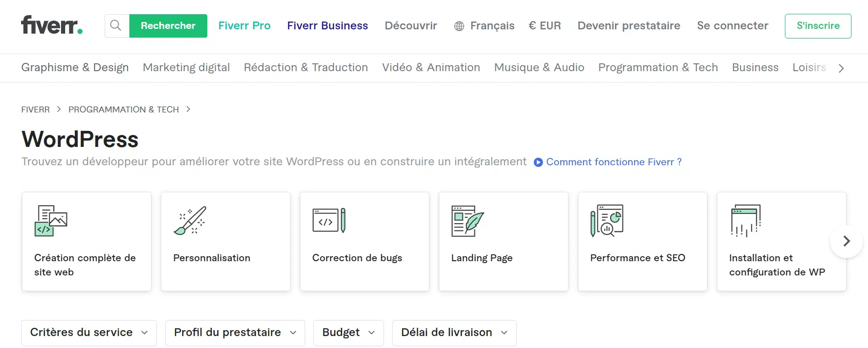The height and width of the screenshot is (348, 868).
Task: Open Programmation & Tech category menu
Action: 657,68
